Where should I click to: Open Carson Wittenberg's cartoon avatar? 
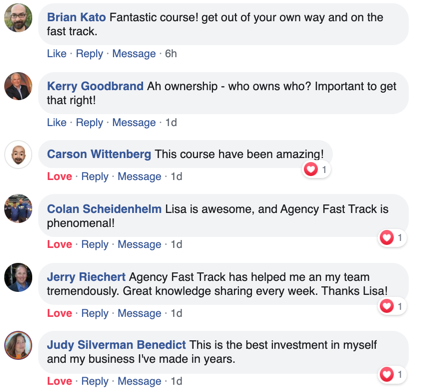pos(18,154)
